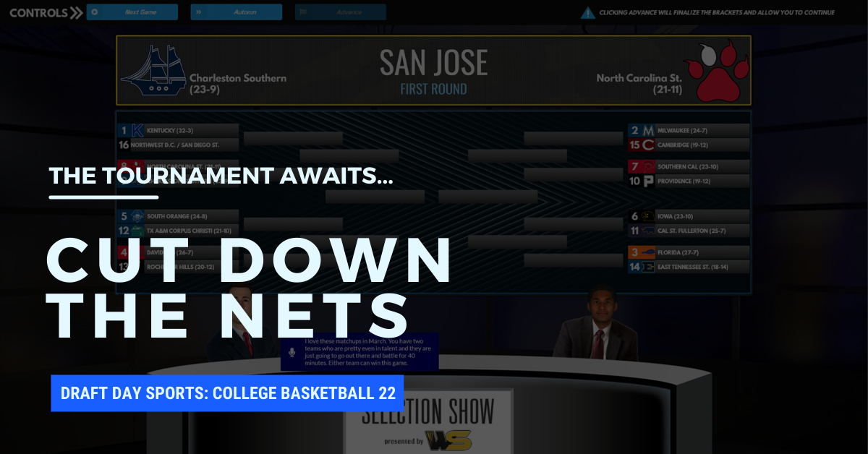Click the East Tennessee St. team logo
The width and height of the screenshot is (868, 454).
(x=648, y=267)
